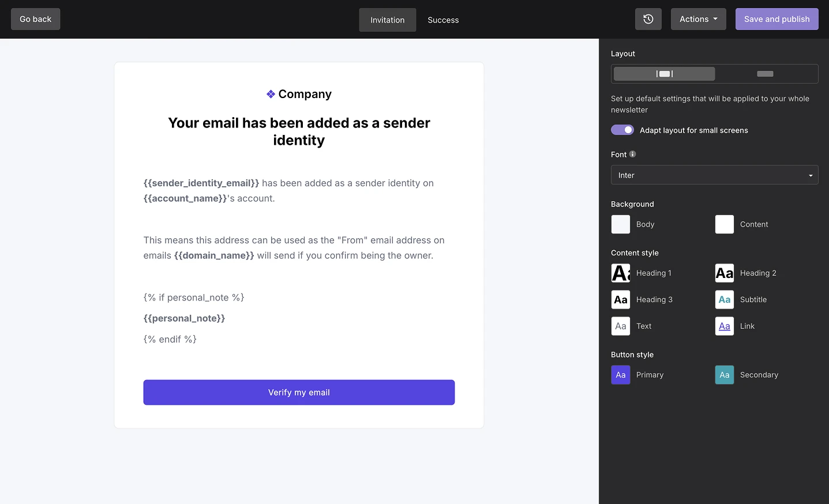Select the Verify my email button in preview
This screenshot has height=504, width=829.
coord(299,393)
